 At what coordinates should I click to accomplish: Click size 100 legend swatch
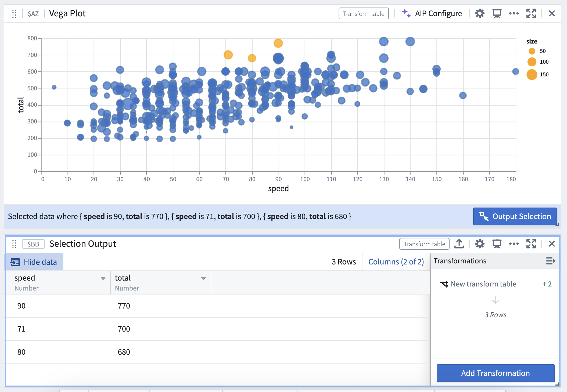[x=532, y=62]
